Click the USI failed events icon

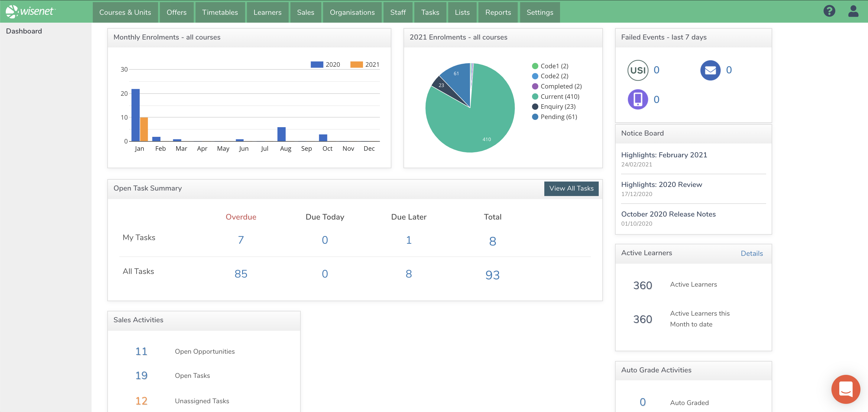637,70
